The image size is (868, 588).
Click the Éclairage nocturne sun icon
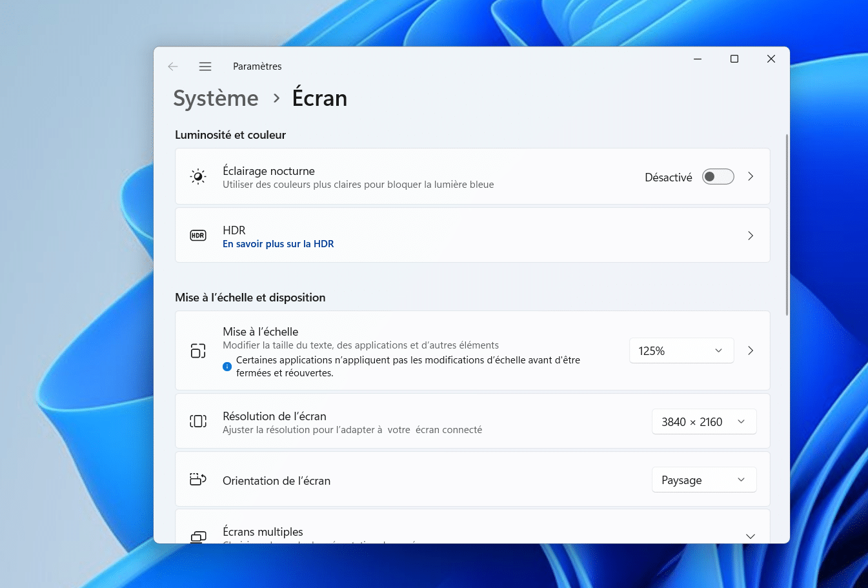click(x=198, y=176)
